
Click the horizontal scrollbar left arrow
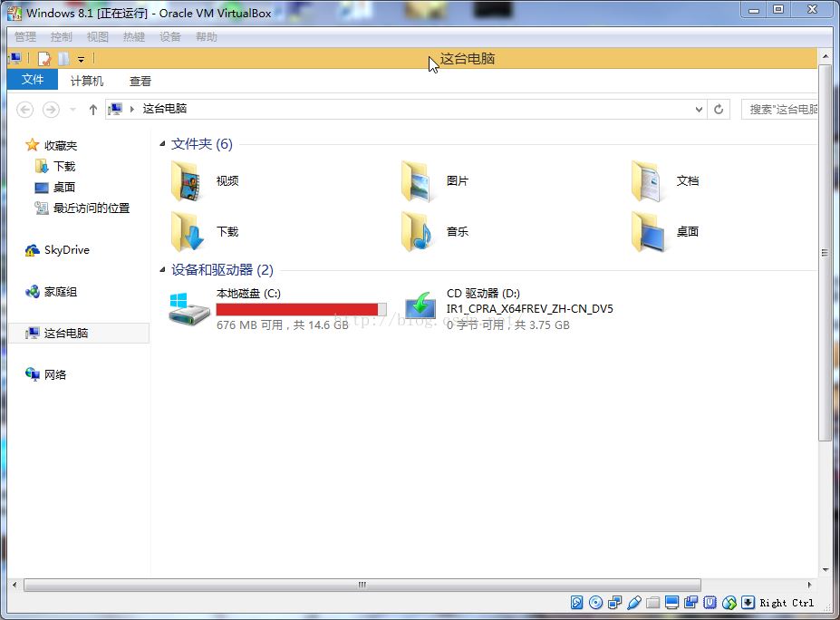pyautogui.click(x=14, y=585)
